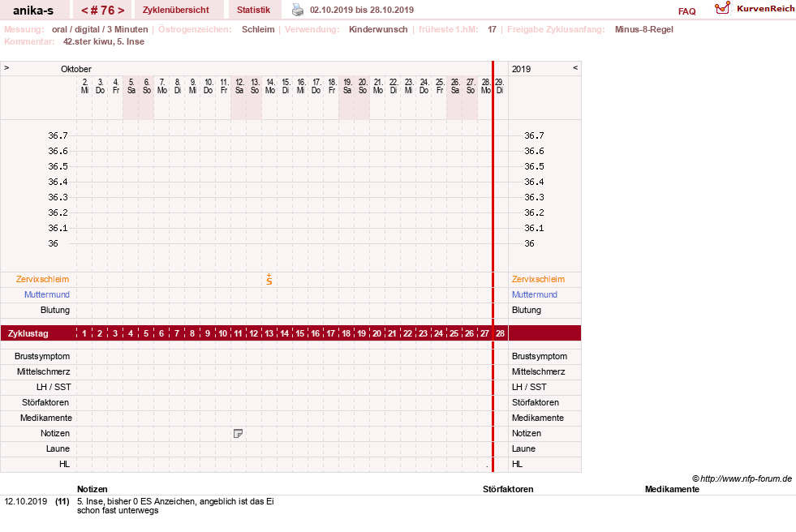Go to next cycle arrow after #76

pos(121,11)
